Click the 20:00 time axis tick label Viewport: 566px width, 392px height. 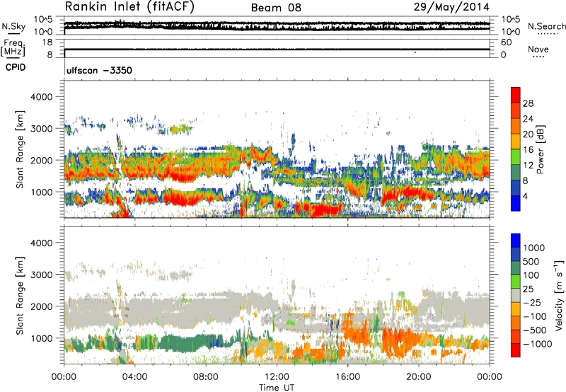pyautogui.click(x=419, y=377)
